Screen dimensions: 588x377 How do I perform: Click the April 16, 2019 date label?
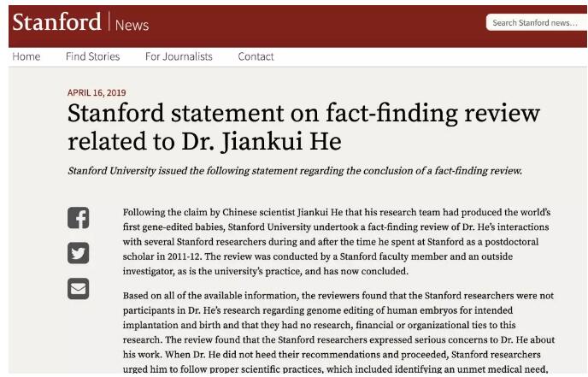point(97,92)
